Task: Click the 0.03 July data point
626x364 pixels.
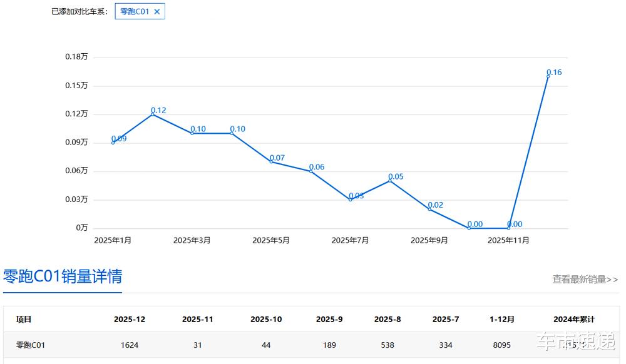Action: 351,200
